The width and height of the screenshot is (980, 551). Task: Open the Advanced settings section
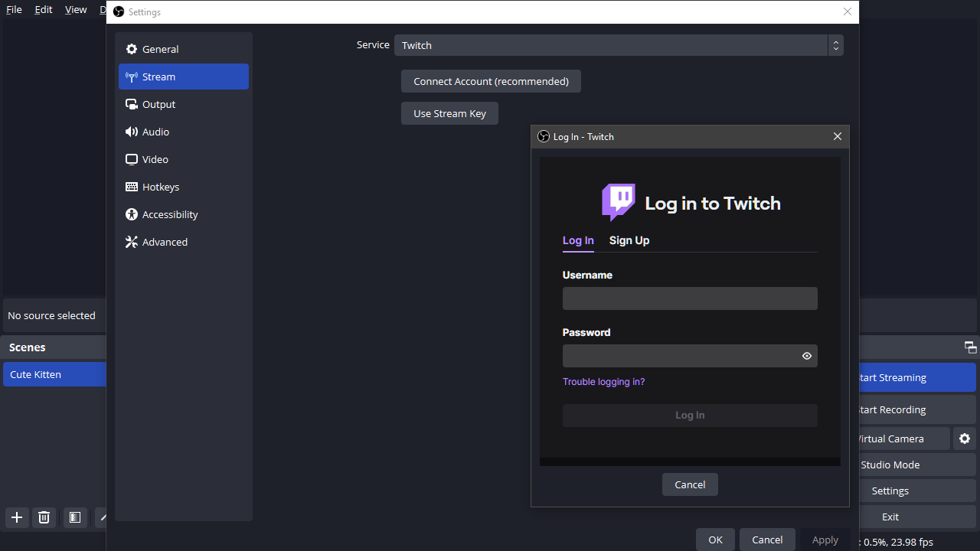pos(164,242)
